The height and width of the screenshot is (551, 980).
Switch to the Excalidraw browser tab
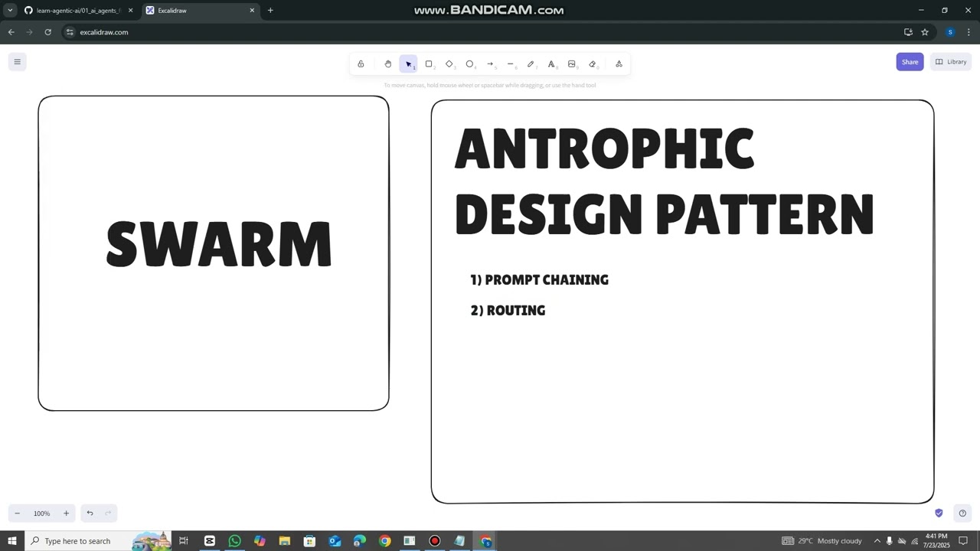coord(199,11)
